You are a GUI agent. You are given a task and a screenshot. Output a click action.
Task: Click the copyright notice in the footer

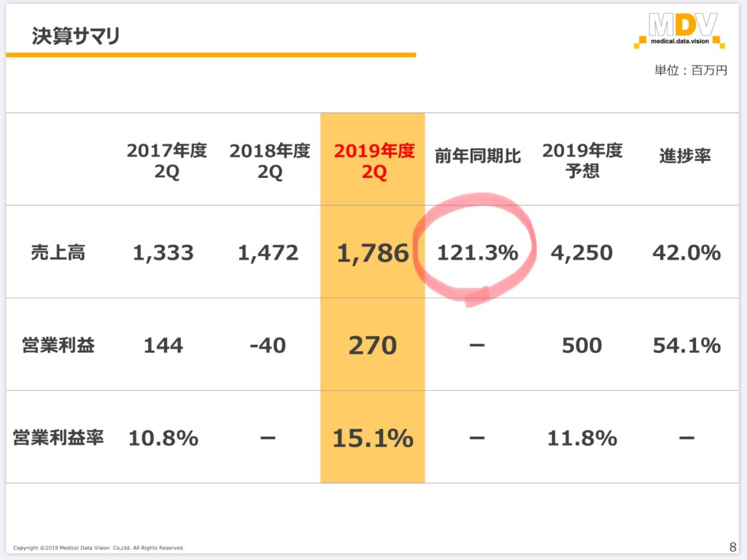click(98, 548)
